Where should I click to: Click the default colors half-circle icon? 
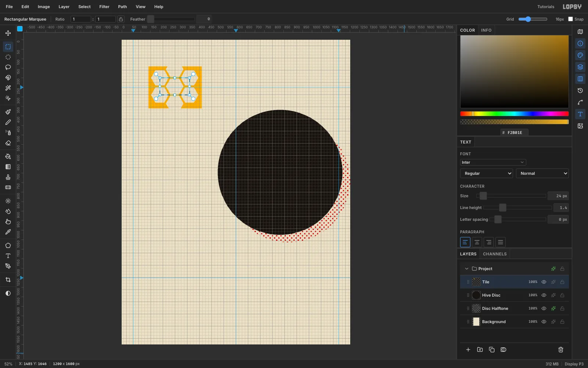click(x=8, y=293)
